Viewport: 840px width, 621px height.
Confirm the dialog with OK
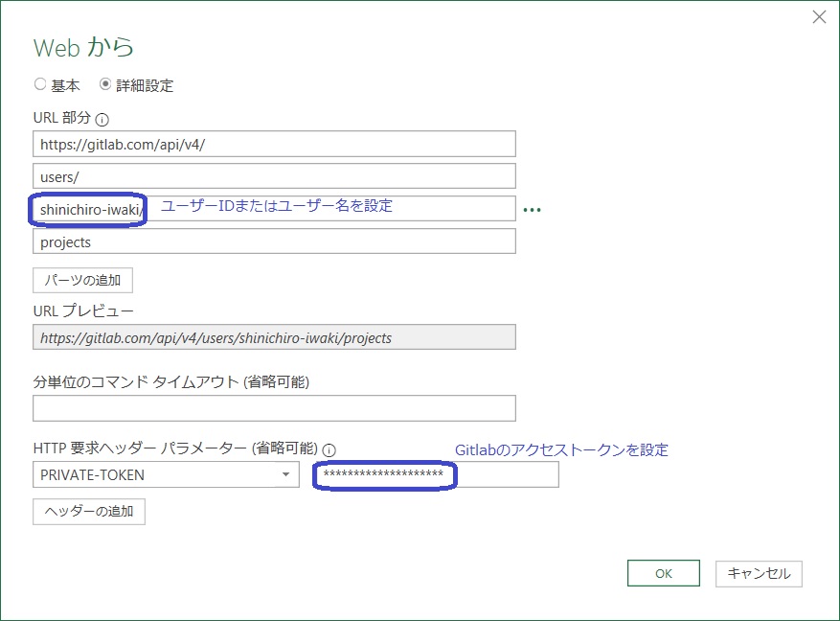click(664, 573)
